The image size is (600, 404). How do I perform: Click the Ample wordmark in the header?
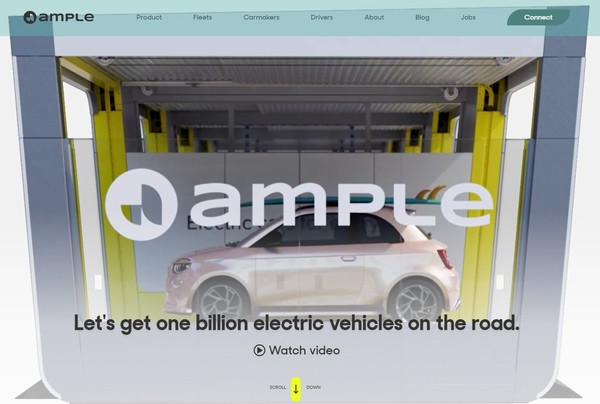click(x=66, y=17)
